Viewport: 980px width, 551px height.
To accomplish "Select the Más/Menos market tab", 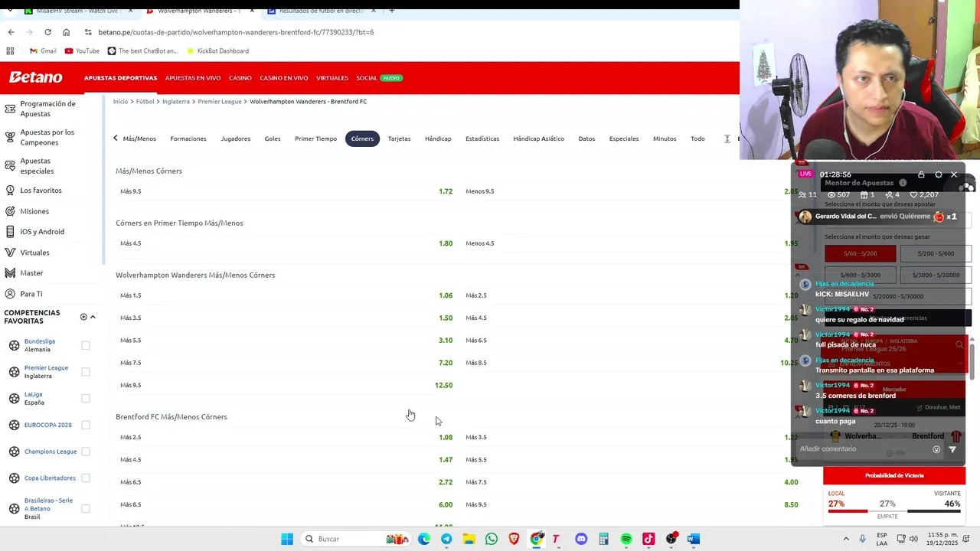I will click(139, 139).
